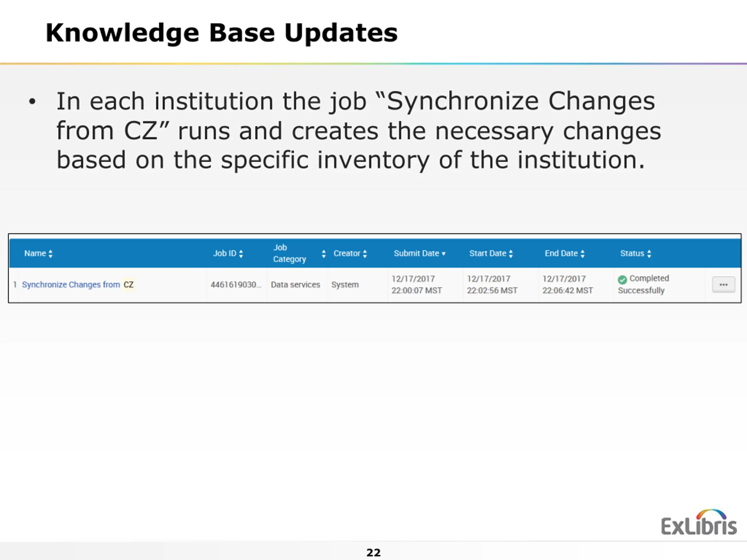Sort by Creator arrows icon
Screen dimensions: 747x560
[x=365, y=254]
